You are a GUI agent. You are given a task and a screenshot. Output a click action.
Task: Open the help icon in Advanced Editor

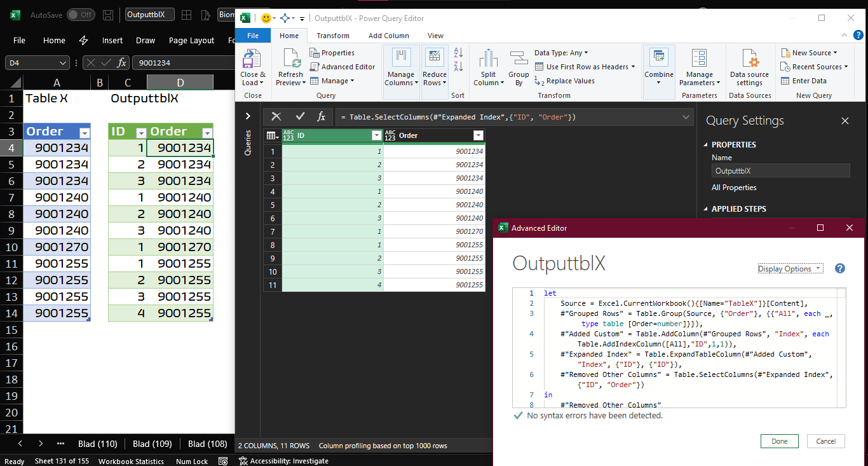(x=839, y=268)
